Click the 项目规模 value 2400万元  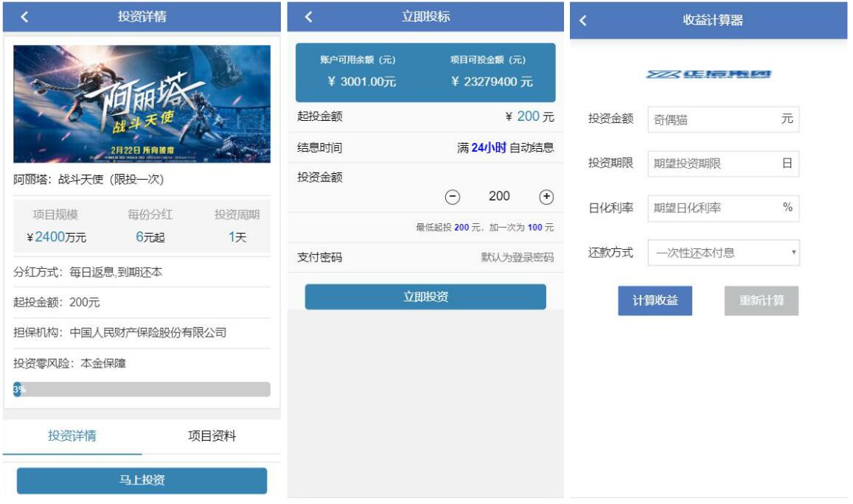57,237
